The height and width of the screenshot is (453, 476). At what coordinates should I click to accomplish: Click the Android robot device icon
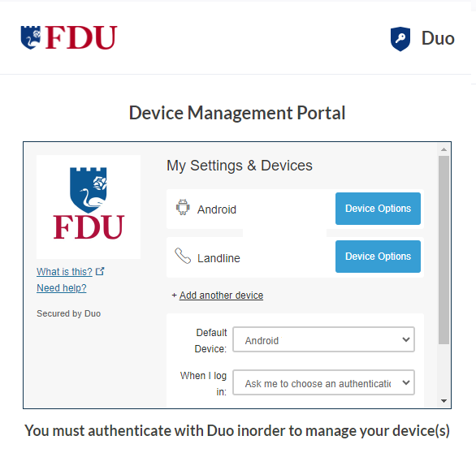[x=183, y=207]
